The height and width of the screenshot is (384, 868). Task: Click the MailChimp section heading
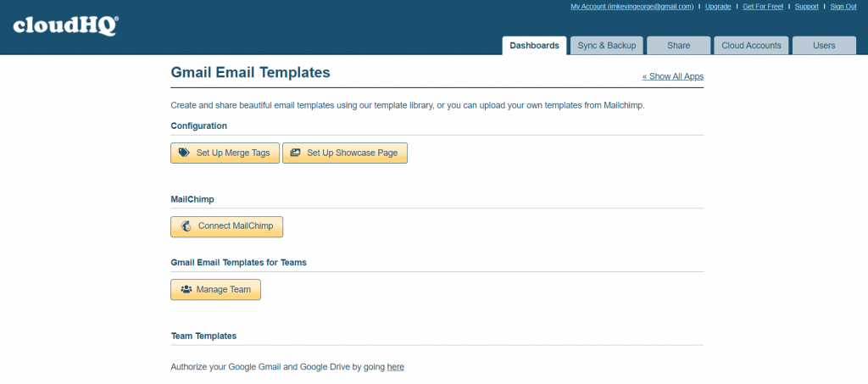pos(192,198)
